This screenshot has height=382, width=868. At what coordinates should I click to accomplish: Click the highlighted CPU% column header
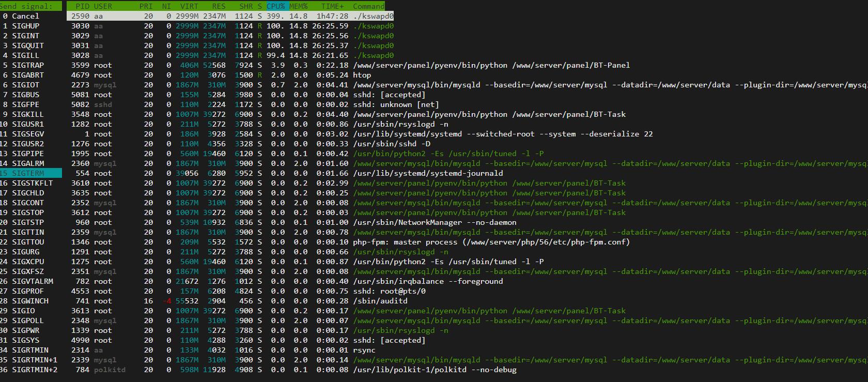coord(276,6)
